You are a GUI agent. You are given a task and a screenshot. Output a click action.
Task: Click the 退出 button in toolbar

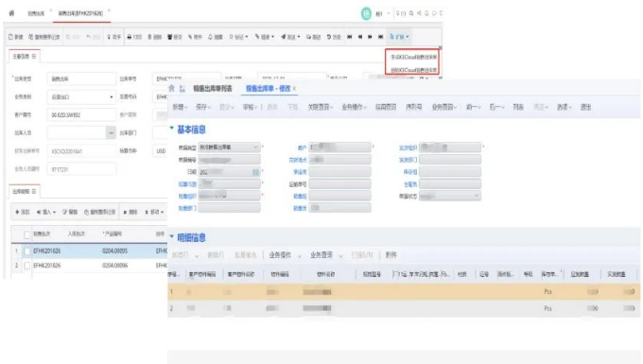click(585, 107)
